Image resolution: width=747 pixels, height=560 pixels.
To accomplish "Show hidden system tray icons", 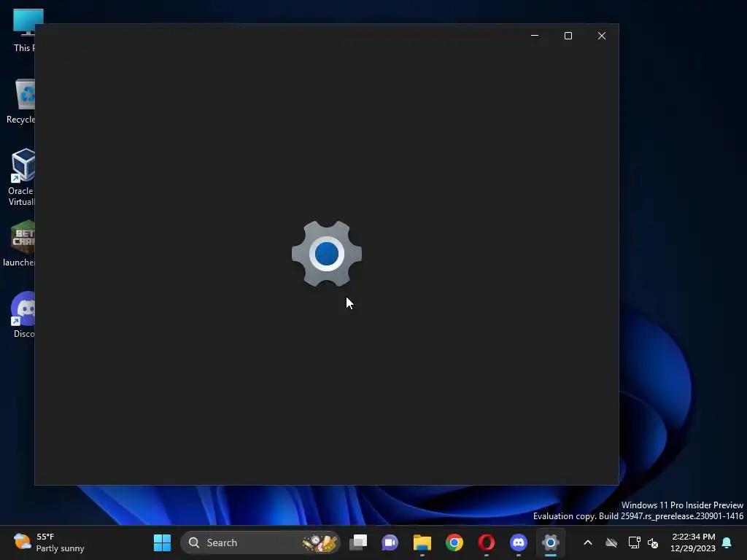I will click(x=588, y=542).
